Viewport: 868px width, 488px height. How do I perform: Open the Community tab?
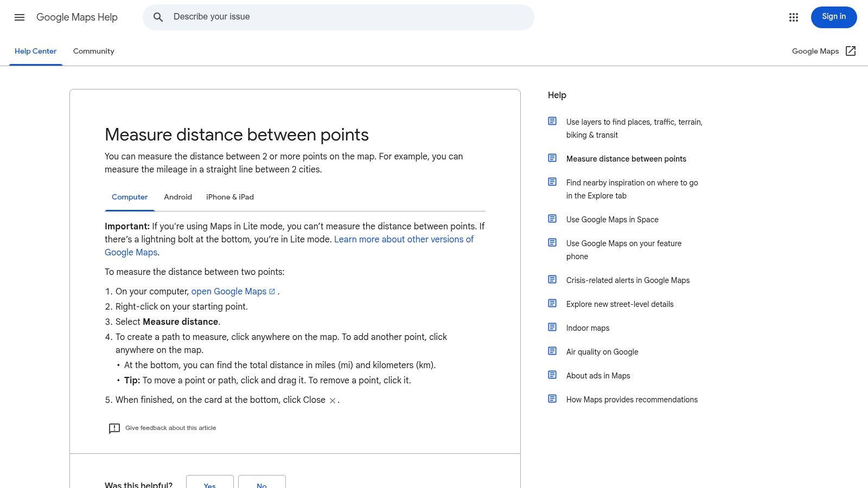tap(93, 52)
